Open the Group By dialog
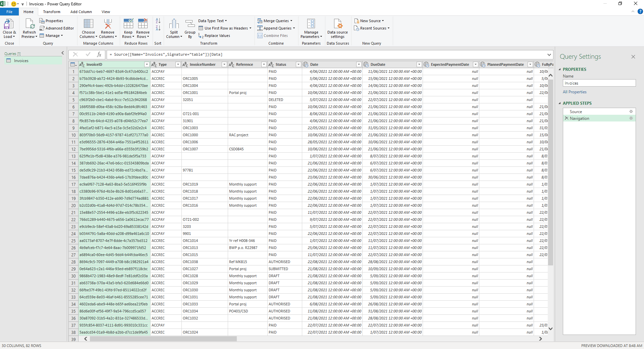This screenshot has width=644, height=349. click(190, 28)
